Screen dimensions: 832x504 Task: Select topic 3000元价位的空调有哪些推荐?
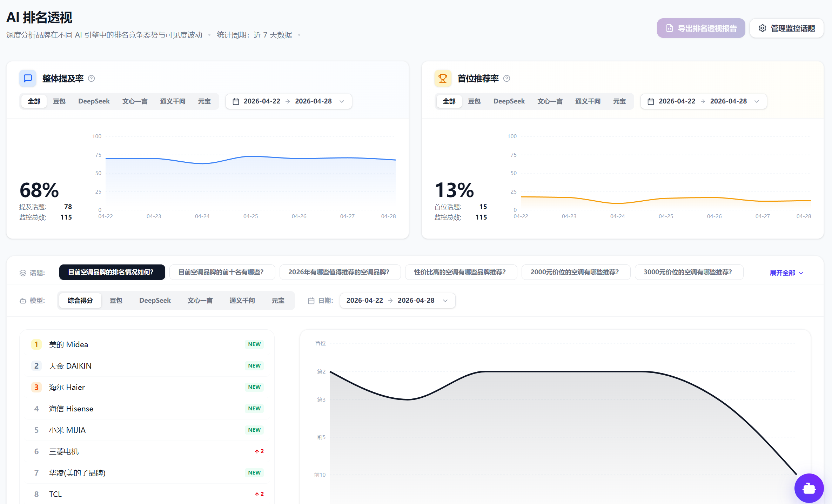point(689,272)
